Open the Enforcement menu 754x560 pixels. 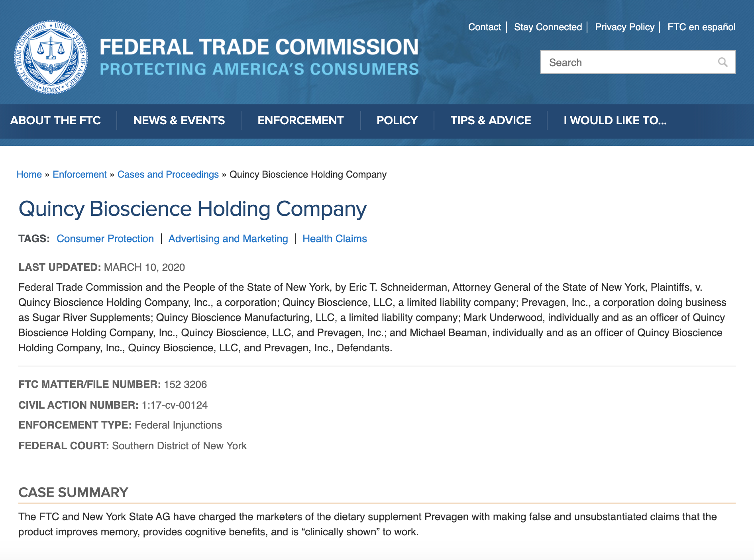(x=300, y=120)
